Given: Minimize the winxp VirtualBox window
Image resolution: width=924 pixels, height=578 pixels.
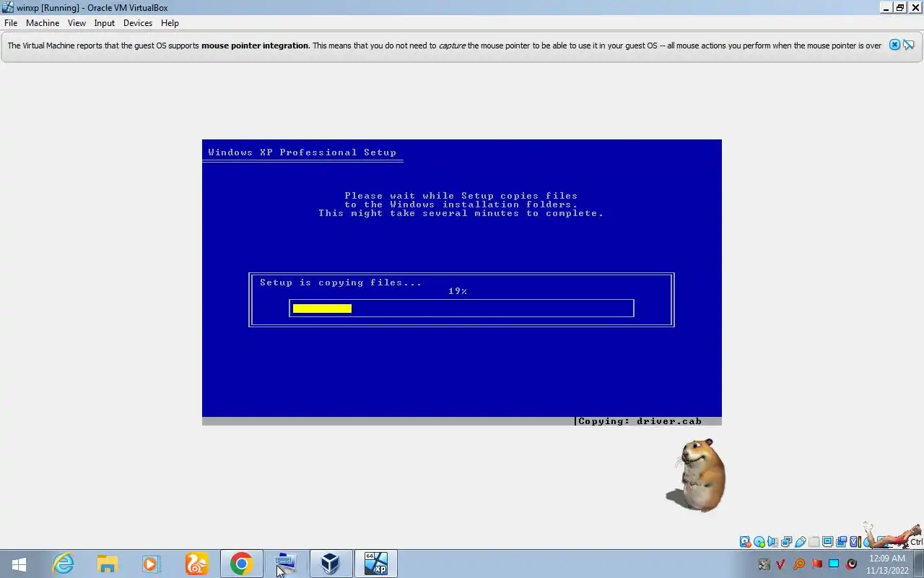Looking at the screenshot, I should click(886, 7).
